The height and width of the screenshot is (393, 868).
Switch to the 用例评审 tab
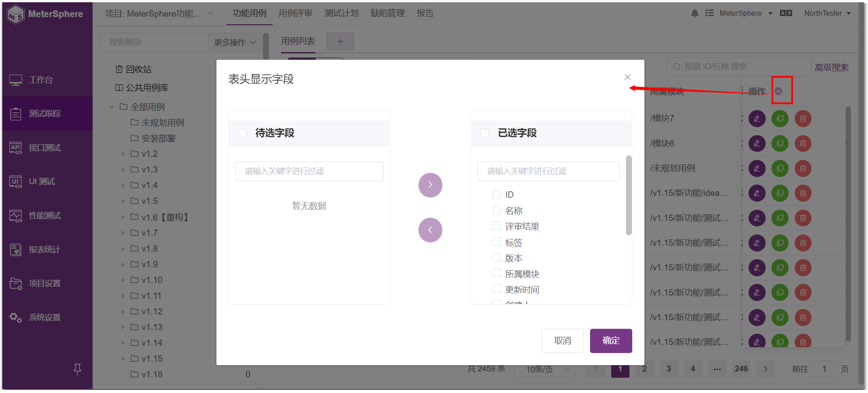(295, 13)
